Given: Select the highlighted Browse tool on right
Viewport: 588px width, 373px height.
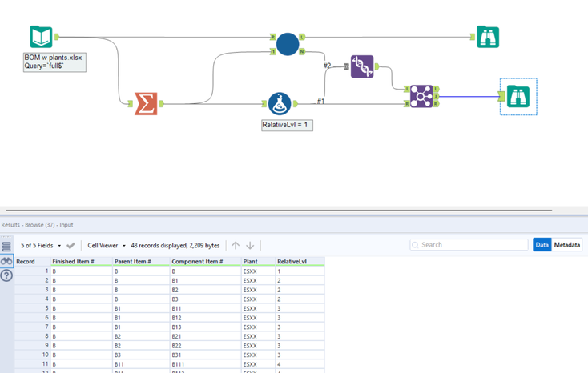Looking at the screenshot, I should (518, 96).
